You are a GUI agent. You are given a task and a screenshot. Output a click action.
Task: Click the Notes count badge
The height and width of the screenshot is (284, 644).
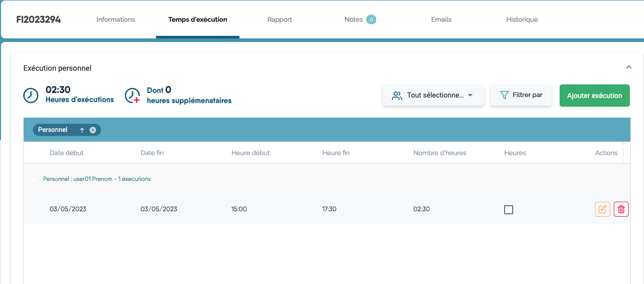tap(371, 20)
